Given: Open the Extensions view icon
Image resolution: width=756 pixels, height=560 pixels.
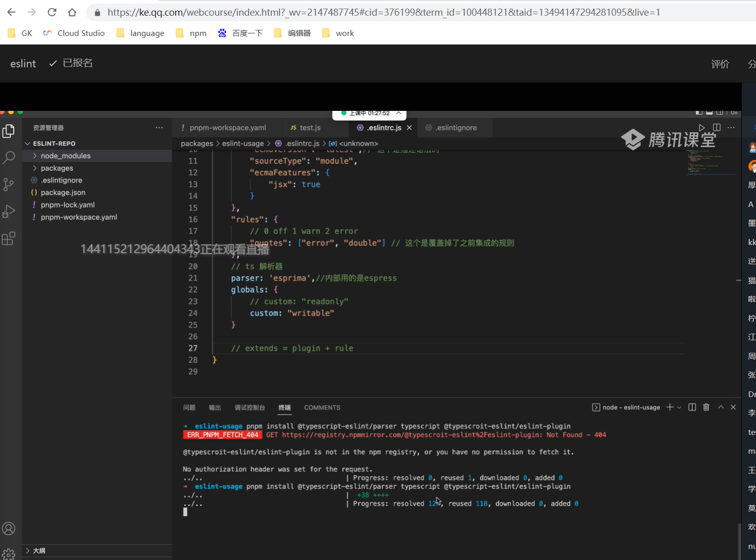Looking at the screenshot, I should pyautogui.click(x=9, y=238).
